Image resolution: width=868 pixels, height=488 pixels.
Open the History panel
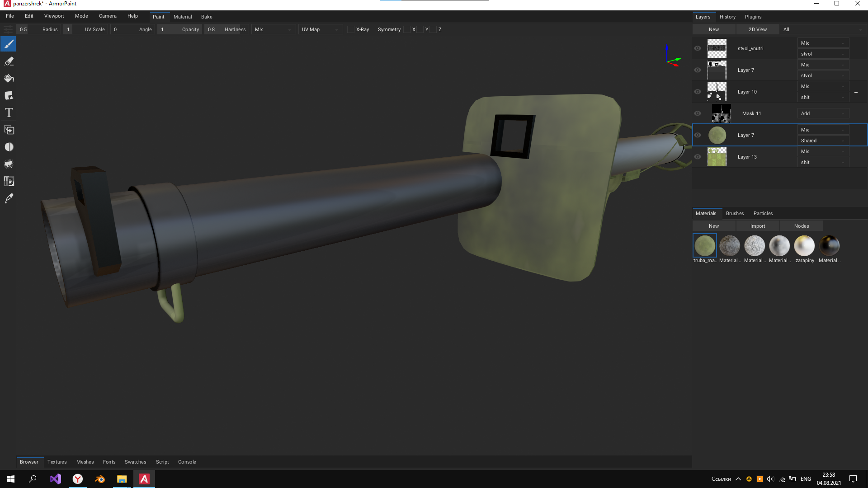coord(727,17)
